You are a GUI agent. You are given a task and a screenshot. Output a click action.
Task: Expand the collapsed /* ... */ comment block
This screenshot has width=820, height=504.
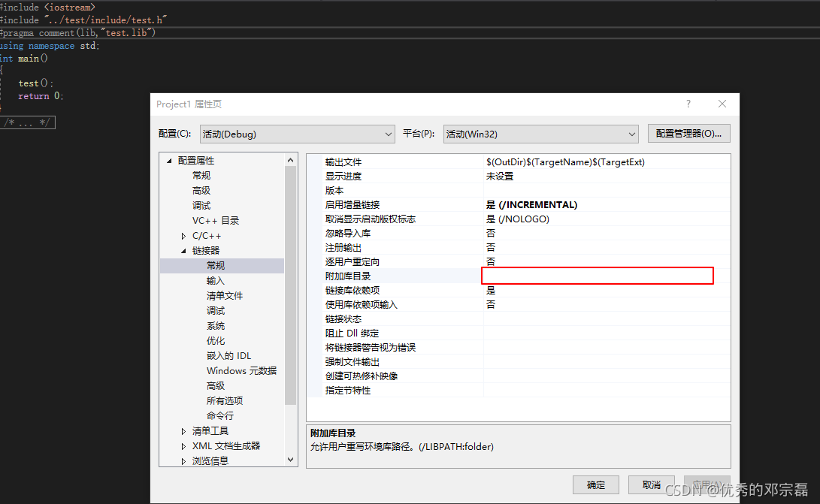pos(27,123)
